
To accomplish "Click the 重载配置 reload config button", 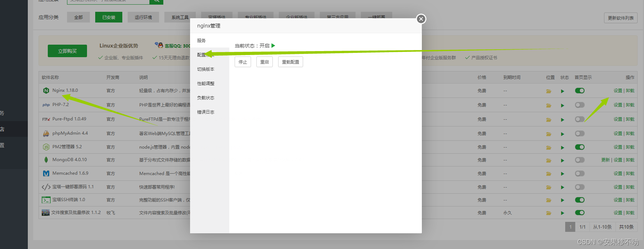I will tap(291, 62).
